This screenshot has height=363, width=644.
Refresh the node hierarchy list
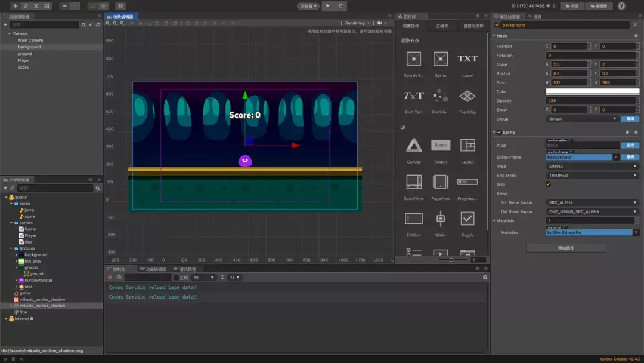click(x=98, y=24)
